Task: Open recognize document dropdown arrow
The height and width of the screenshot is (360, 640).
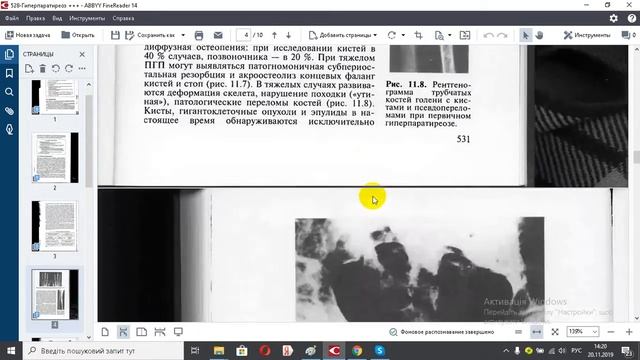Action: coord(450,35)
